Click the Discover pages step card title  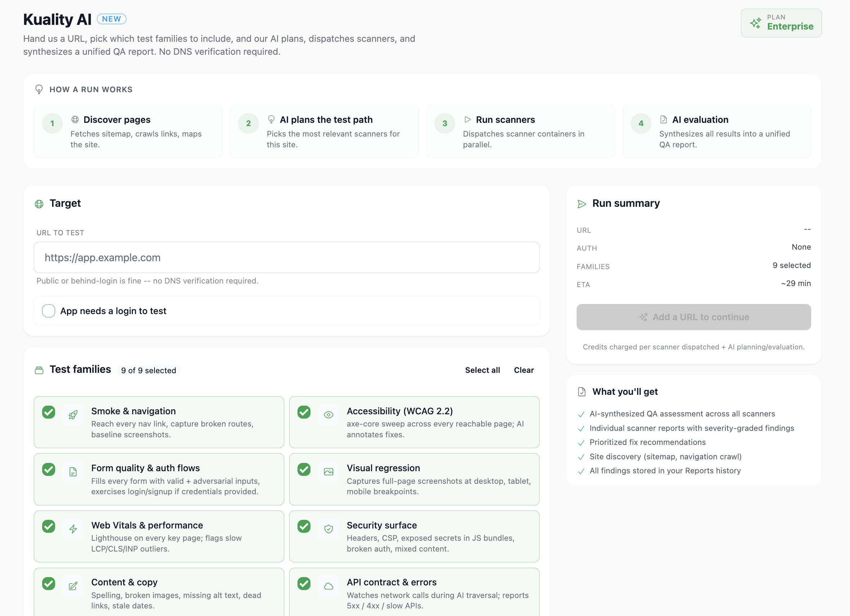[x=117, y=120]
